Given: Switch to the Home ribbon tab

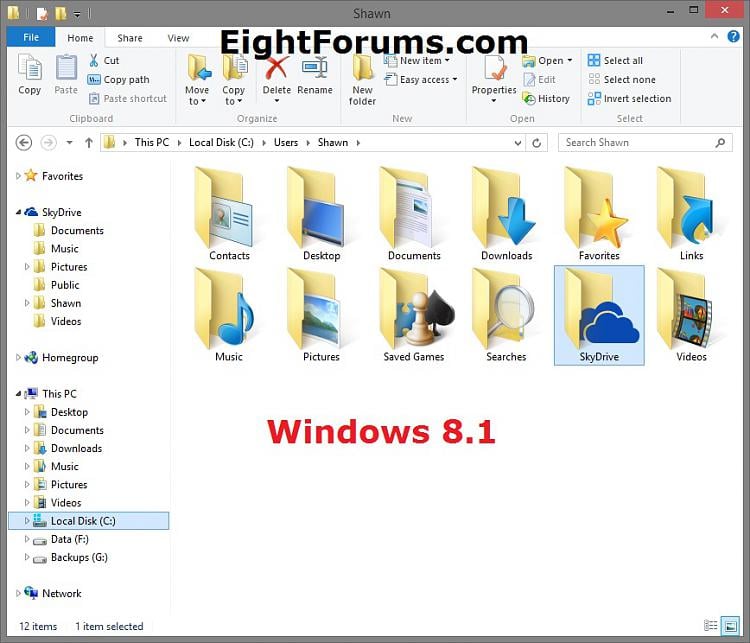Looking at the screenshot, I should (80, 38).
